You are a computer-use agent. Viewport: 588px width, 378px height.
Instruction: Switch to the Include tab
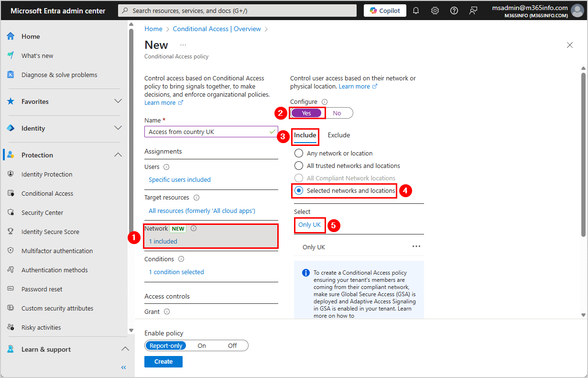click(305, 135)
